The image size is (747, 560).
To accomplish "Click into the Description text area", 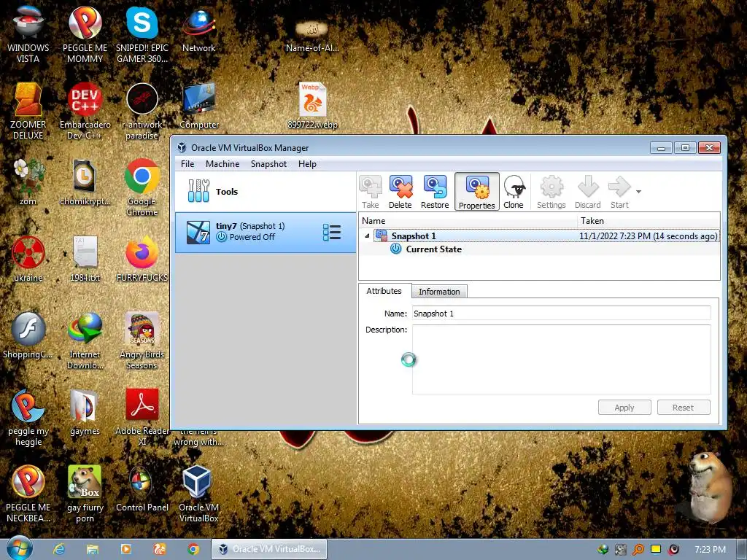I will [x=561, y=359].
